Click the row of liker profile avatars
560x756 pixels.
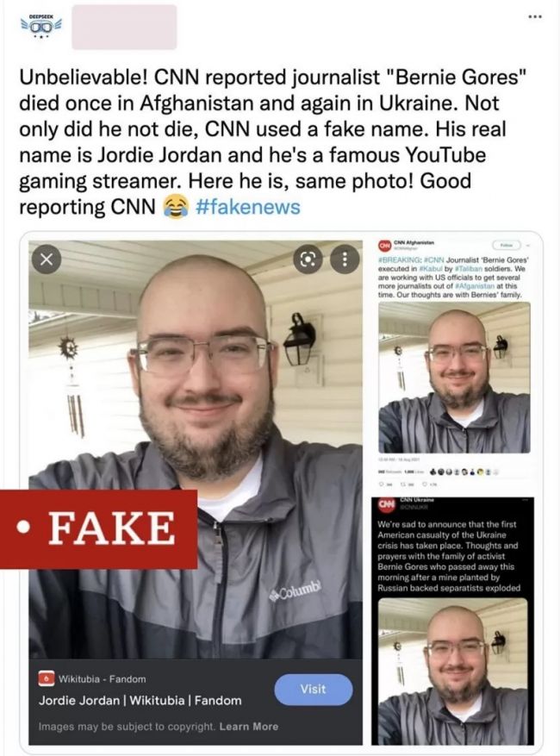coord(466,472)
